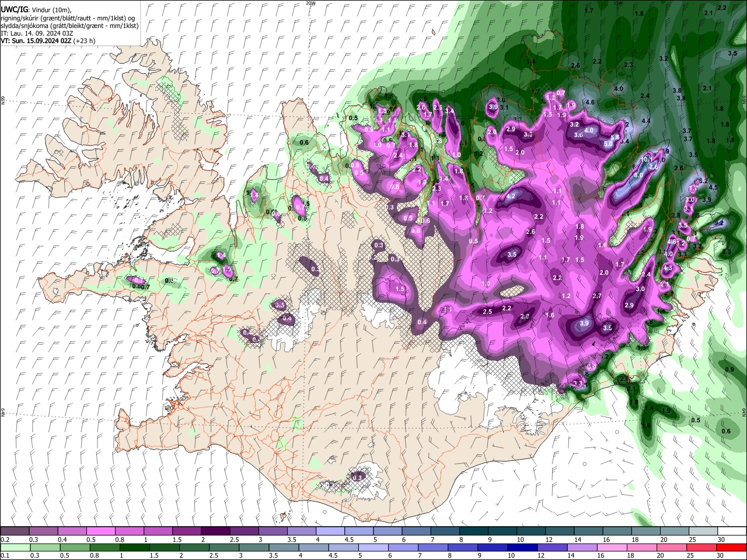747x560 pixels.
Task: Click the 8.0 precipitation value on the map
Action: coord(638,175)
